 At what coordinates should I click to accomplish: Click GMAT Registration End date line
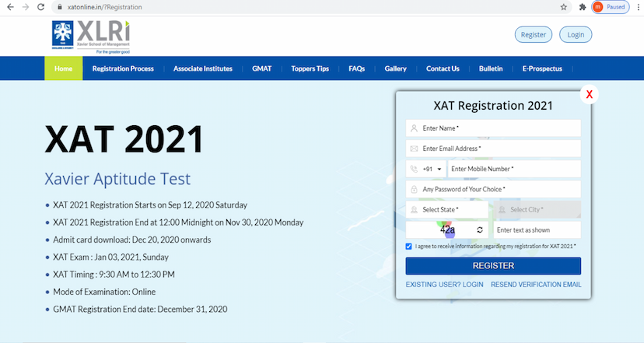tap(140, 310)
